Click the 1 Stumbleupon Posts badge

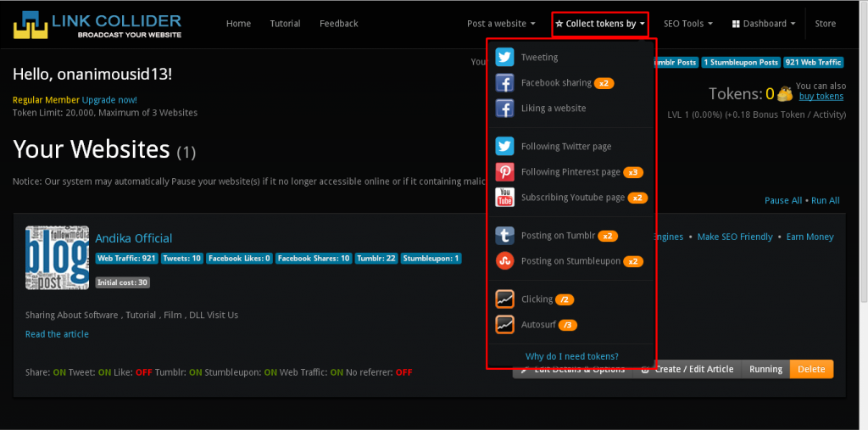pyautogui.click(x=741, y=63)
